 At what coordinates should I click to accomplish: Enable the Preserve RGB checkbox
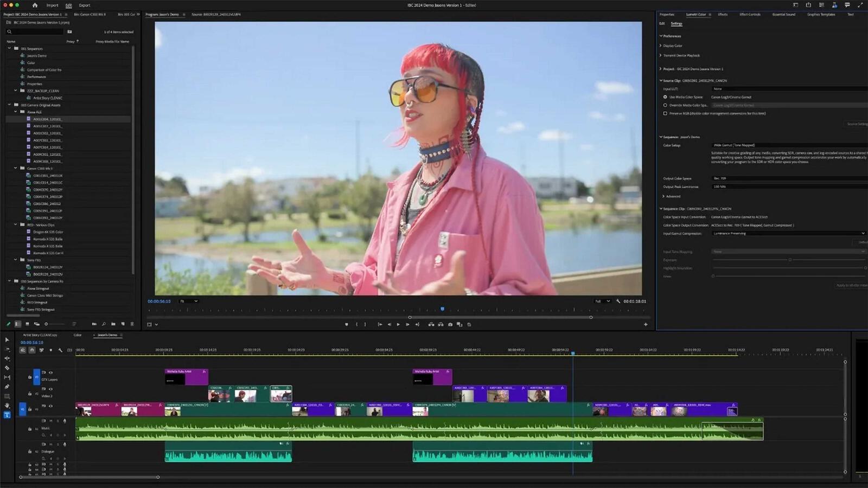(x=665, y=113)
